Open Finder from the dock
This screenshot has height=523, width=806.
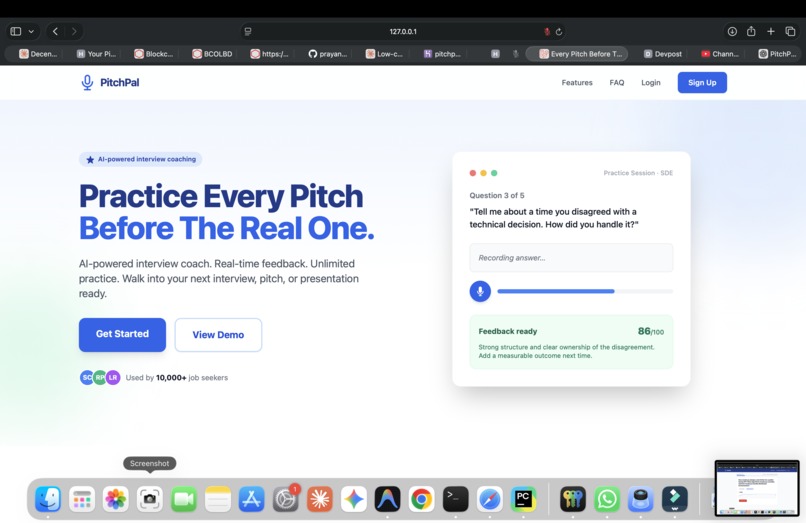tap(48, 499)
